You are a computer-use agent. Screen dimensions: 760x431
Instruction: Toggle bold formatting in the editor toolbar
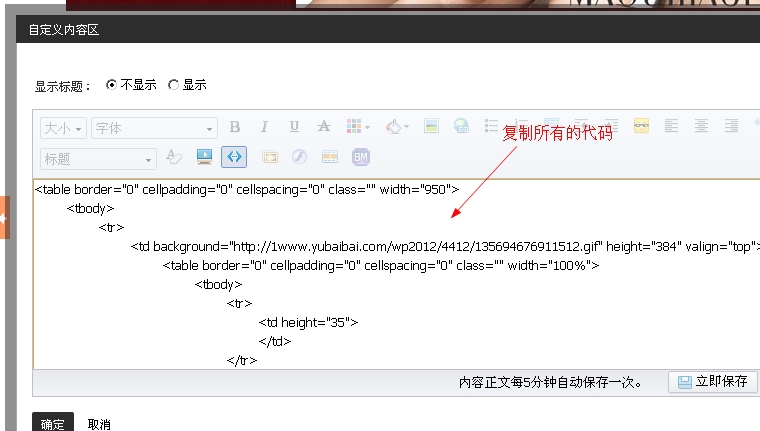[x=235, y=127]
